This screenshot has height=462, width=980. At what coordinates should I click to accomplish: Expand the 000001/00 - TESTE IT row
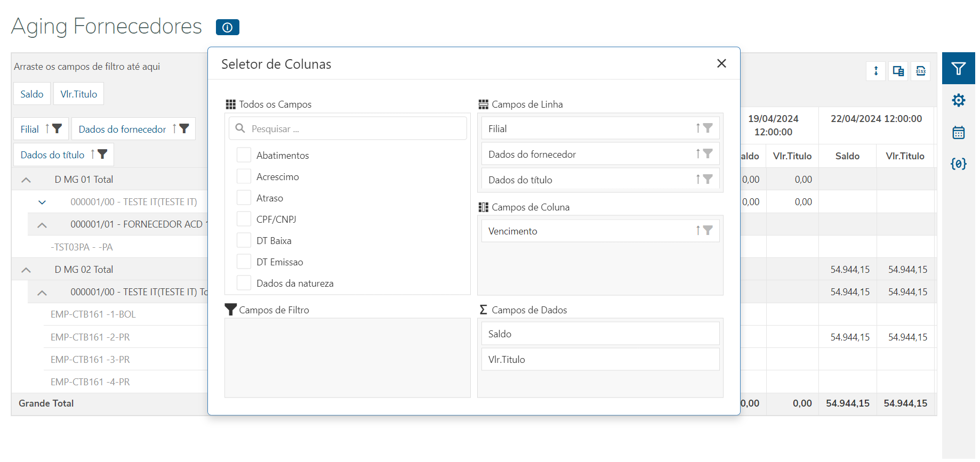[42, 202]
